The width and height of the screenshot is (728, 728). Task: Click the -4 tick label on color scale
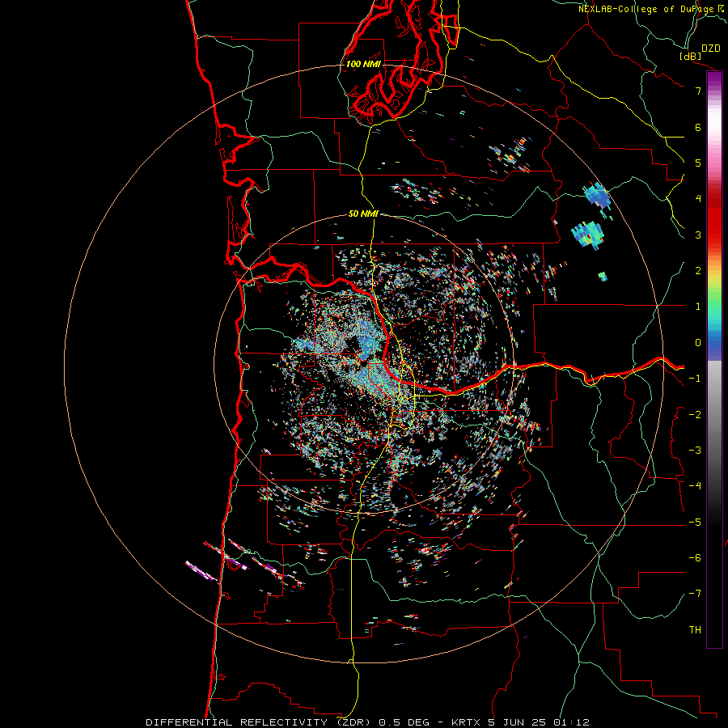coord(695,486)
